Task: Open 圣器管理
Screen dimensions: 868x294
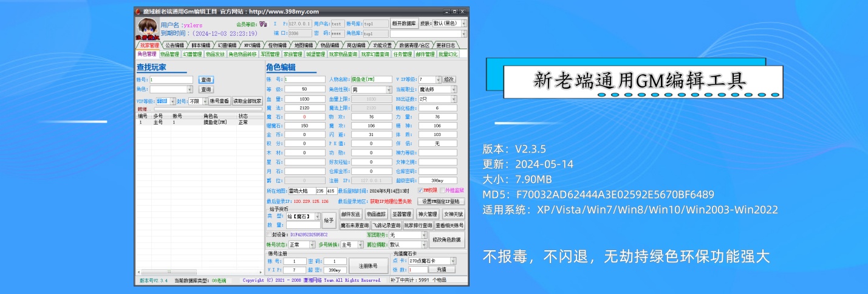Action: 402,214
